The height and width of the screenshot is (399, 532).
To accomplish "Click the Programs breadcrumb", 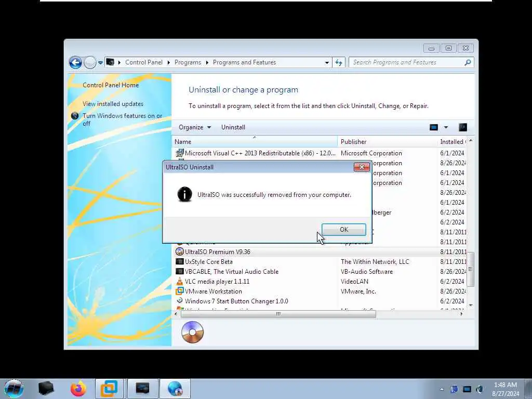I will pos(188,62).
